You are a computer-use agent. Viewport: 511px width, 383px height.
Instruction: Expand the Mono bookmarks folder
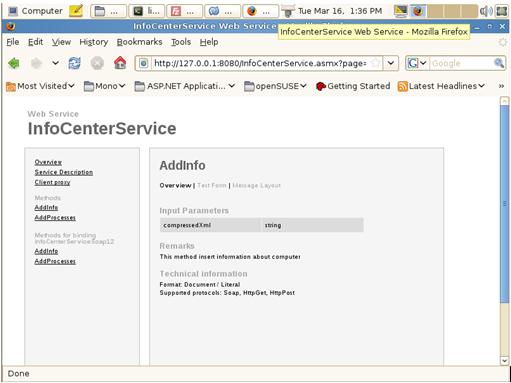[104, 86]
